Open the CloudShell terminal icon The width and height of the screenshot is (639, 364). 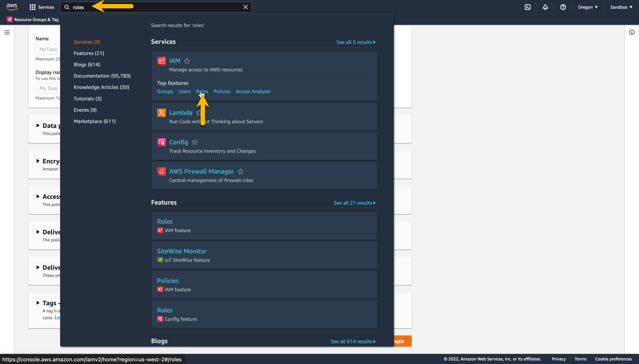(x=527, y=7)
